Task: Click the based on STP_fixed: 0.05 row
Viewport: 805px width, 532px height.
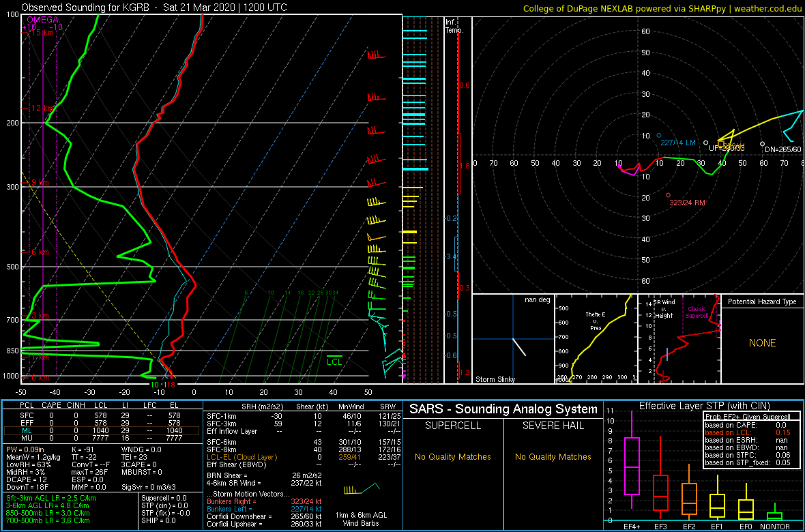Action: [748, 463]
